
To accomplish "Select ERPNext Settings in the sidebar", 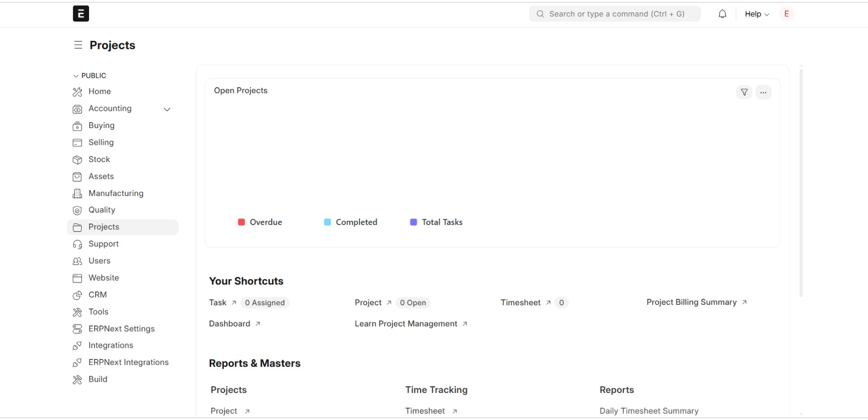I will point(123,329).
